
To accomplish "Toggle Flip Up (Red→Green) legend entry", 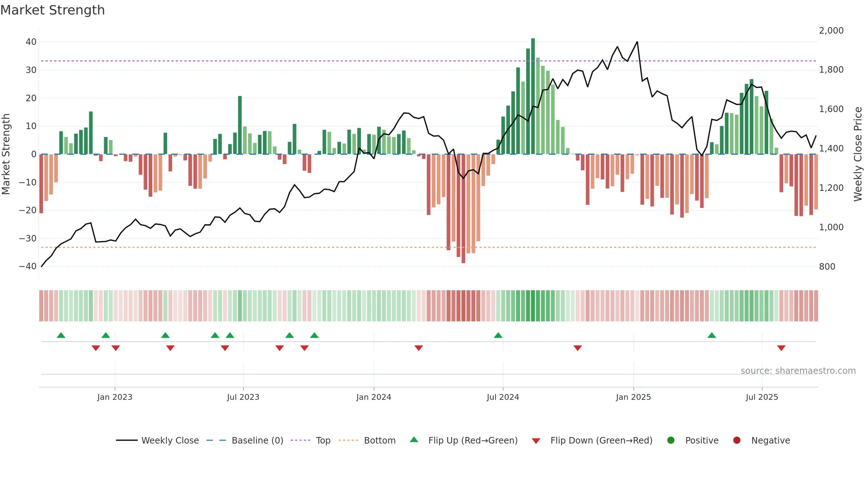I will tap(464, 440).
